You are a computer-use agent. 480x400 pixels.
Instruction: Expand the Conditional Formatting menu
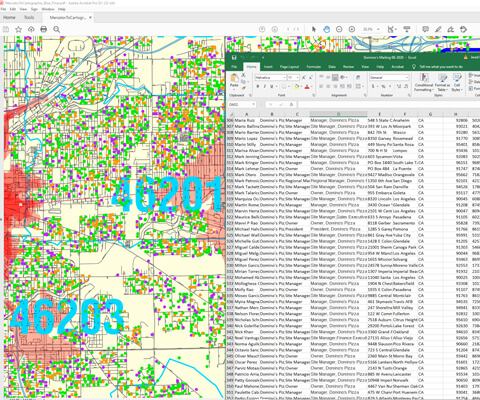423,83
